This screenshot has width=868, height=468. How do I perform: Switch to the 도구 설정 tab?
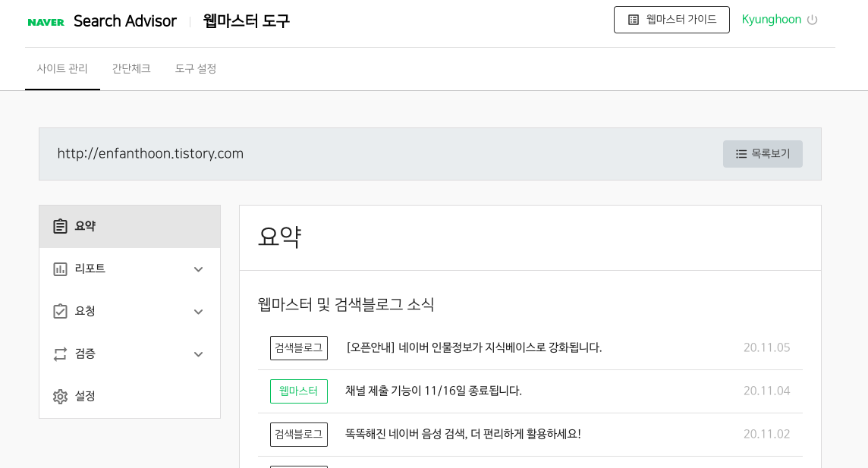pyautogui.click(x=196, y=68)
